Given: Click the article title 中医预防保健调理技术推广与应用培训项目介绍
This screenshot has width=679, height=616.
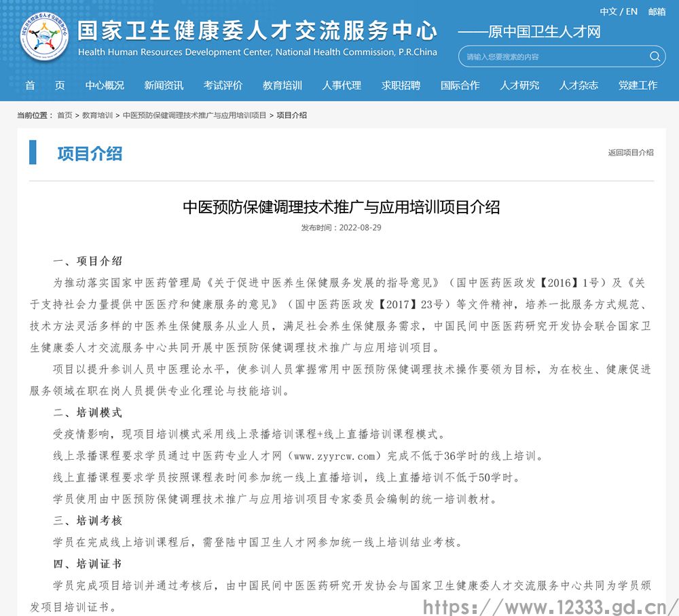Looking at the screenshot, I should (x=342, y=206).
